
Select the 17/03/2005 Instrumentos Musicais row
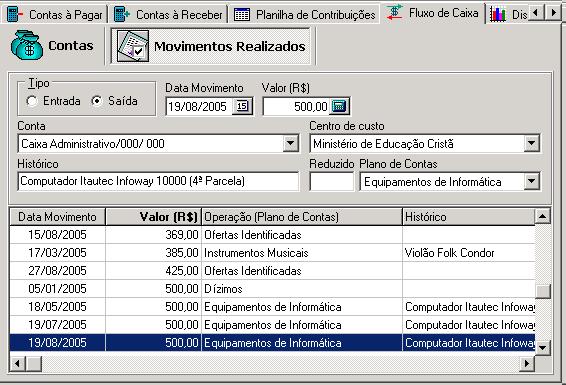pyautogui.click(x=272, y=253)
